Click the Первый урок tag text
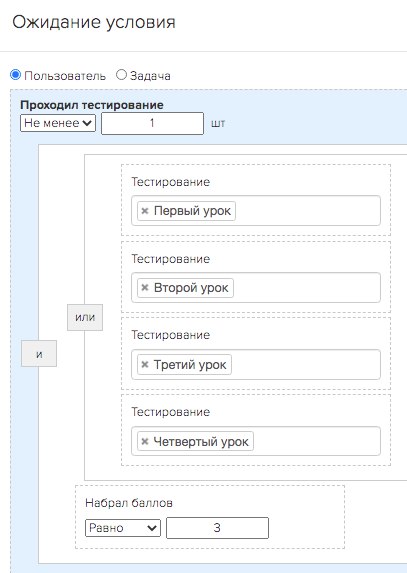Image resolution: width=407 pixels, height=573 pixels. [192, 211]
